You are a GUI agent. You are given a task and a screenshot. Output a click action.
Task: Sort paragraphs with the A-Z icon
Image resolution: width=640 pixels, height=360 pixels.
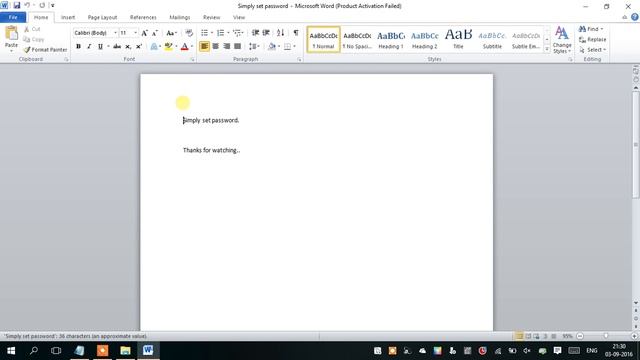(280, 33)
